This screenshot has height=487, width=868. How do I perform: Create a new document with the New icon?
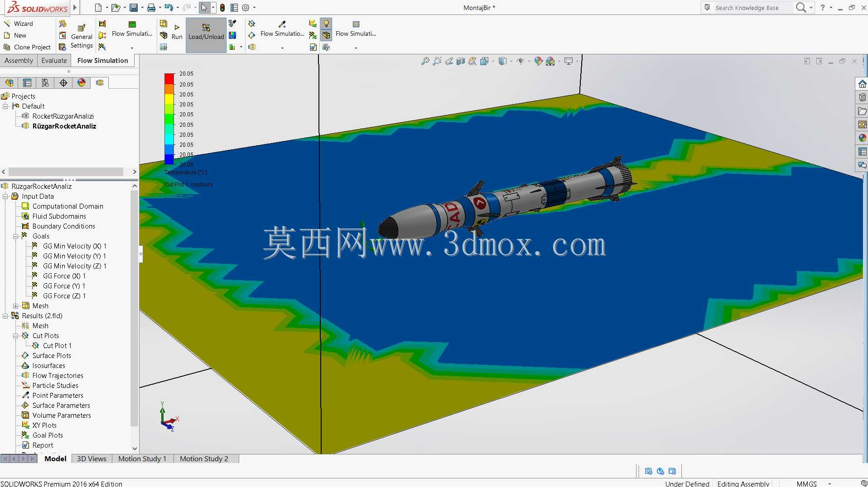click(x=98, y=8)
